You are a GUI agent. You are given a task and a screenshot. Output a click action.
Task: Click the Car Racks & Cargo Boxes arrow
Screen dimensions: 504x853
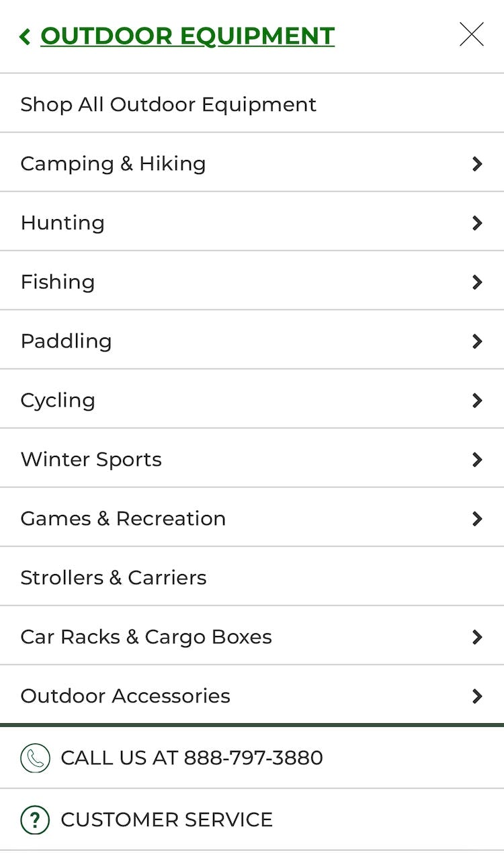477,637
